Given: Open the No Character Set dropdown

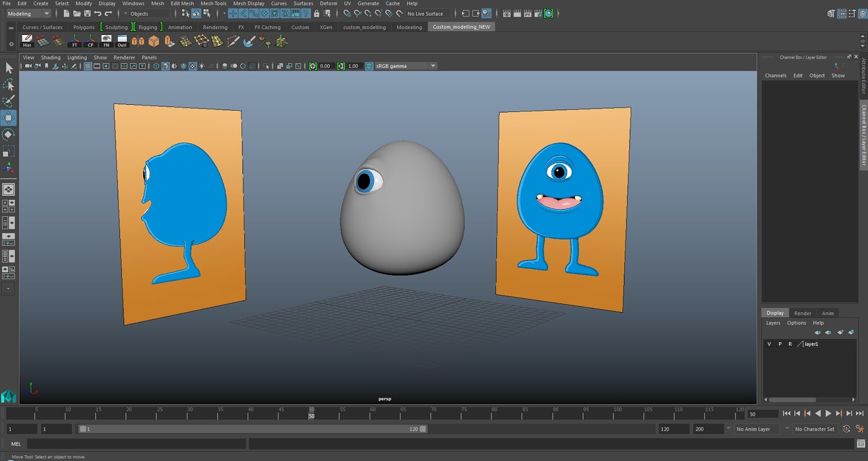Looking at the screenshot, I should 814,429.
